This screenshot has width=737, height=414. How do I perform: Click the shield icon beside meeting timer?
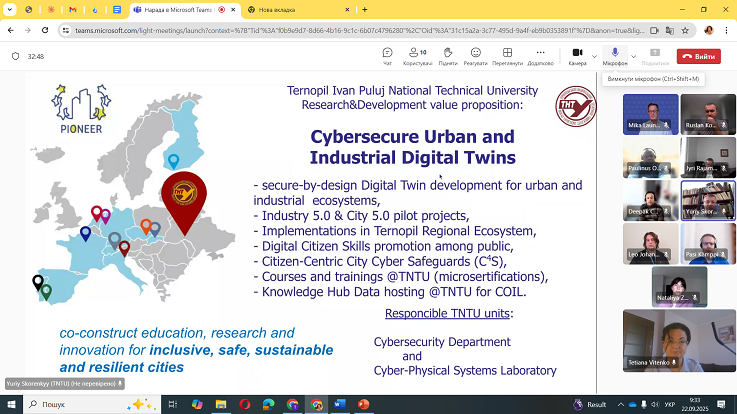(x=15, y=57)
